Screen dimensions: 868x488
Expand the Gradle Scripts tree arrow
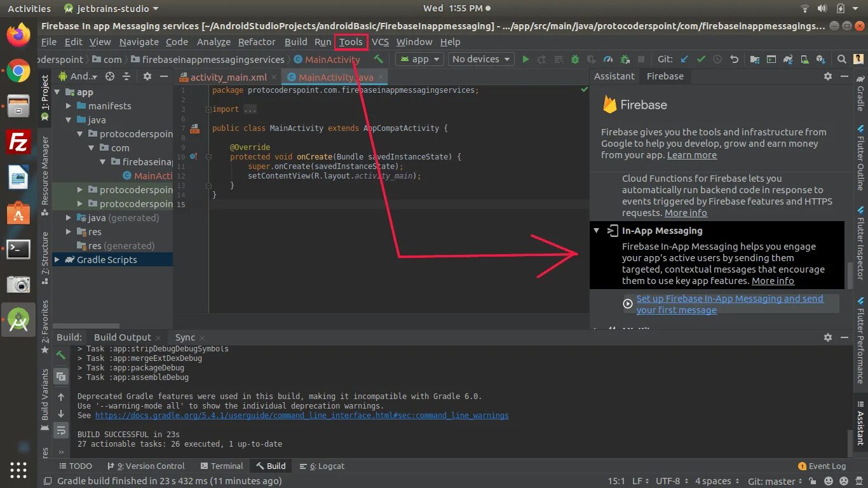click(x=57, y=260)
